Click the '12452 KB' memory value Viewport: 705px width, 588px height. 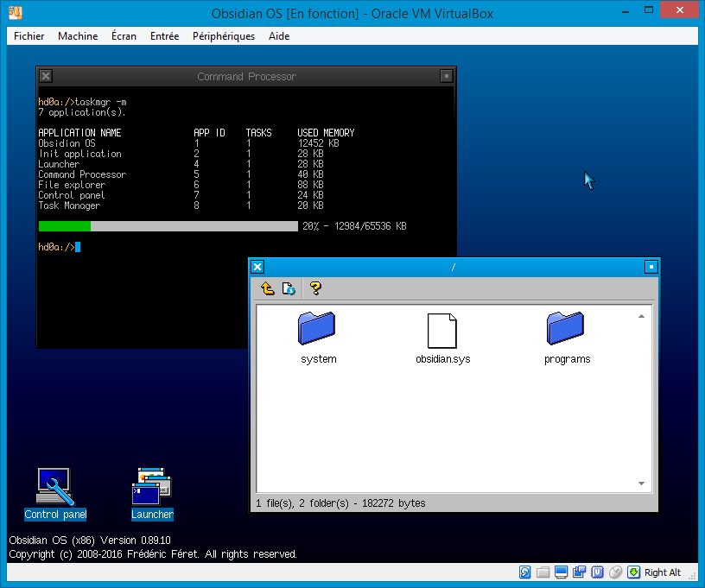click(318, 143)
